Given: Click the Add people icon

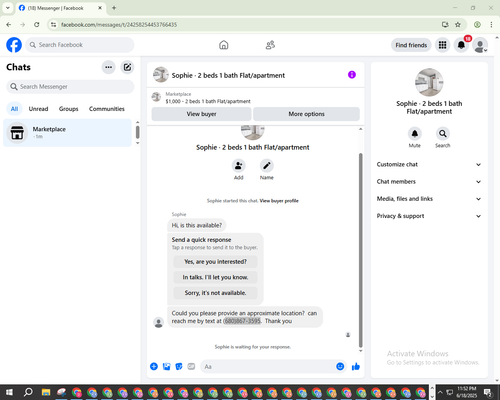Looking at the screenshot, I should pos(238,165).
